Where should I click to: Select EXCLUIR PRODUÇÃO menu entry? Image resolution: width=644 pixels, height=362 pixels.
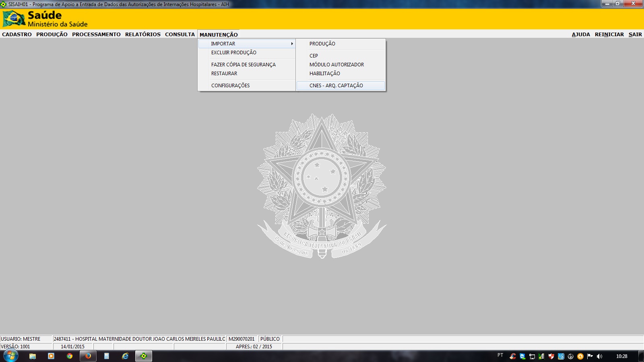233,53
